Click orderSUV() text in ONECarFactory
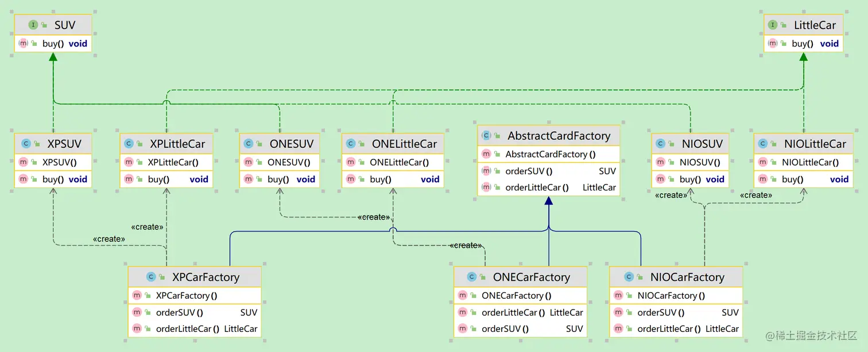The height and width of the screenshot is (352, 868). tap(505, 329)
